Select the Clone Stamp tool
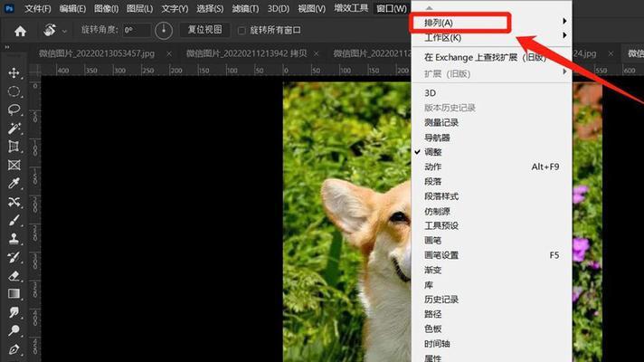644x362 pixels. (14, 239)
